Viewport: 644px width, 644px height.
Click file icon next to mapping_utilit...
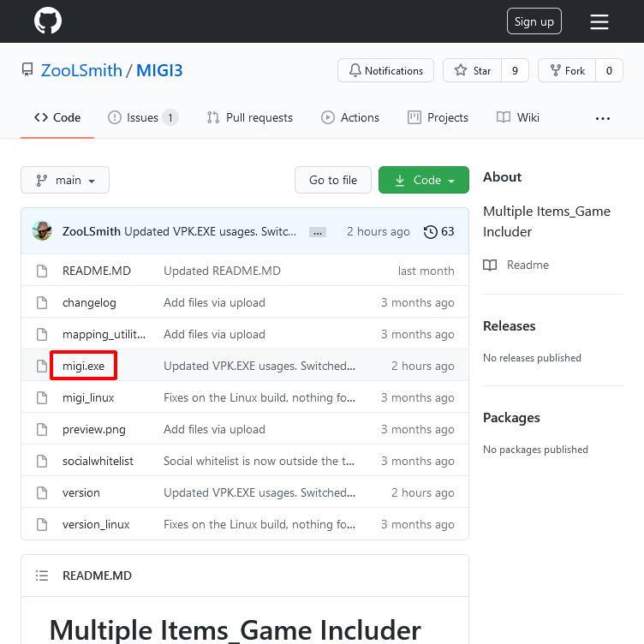(x=42, y=334)
